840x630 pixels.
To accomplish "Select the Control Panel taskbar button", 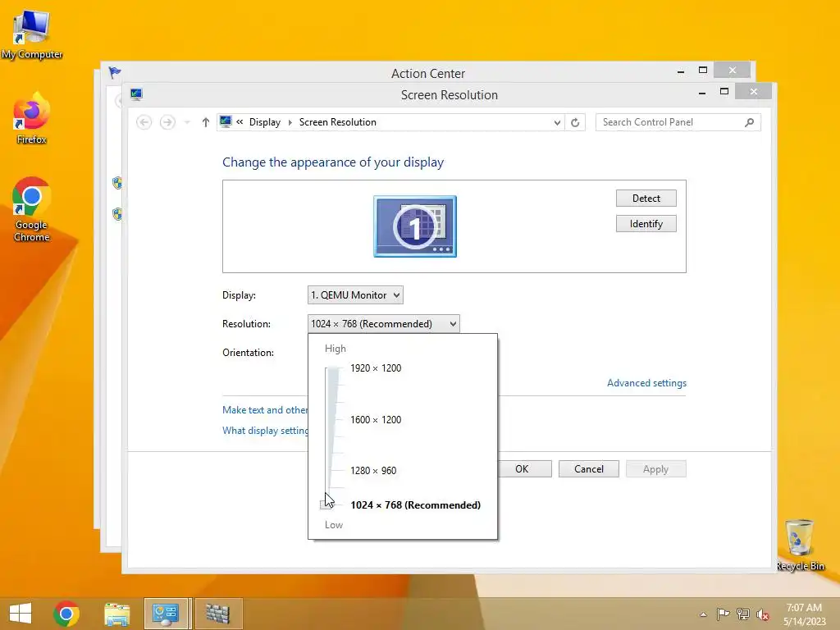I will [x=166, y=614].
